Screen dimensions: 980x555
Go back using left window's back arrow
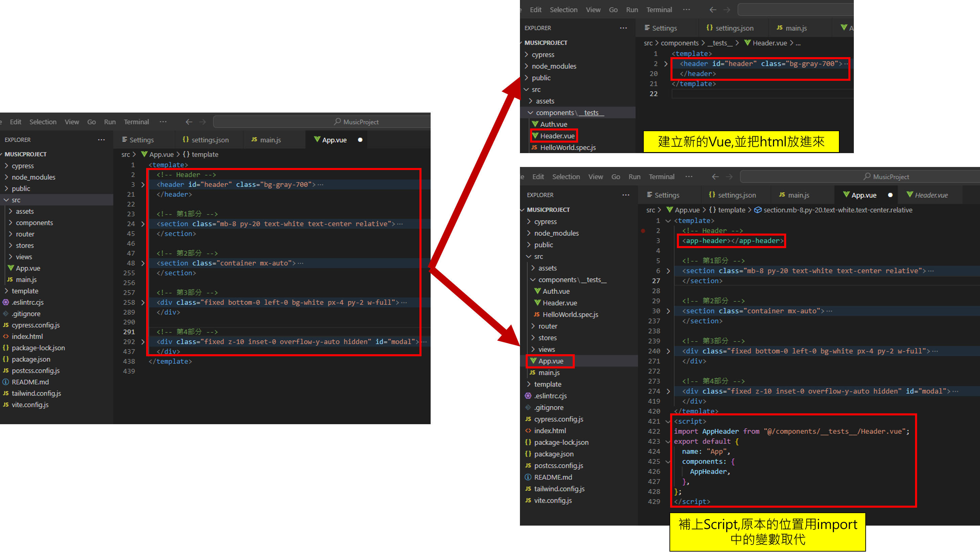coord(189,122)
